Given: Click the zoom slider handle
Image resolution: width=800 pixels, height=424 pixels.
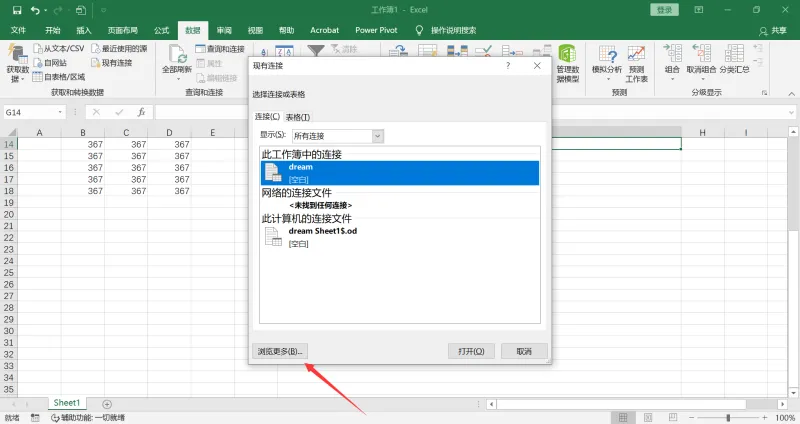Looking at the screenshot, I should pyautogui.click(x=728, y=418).
